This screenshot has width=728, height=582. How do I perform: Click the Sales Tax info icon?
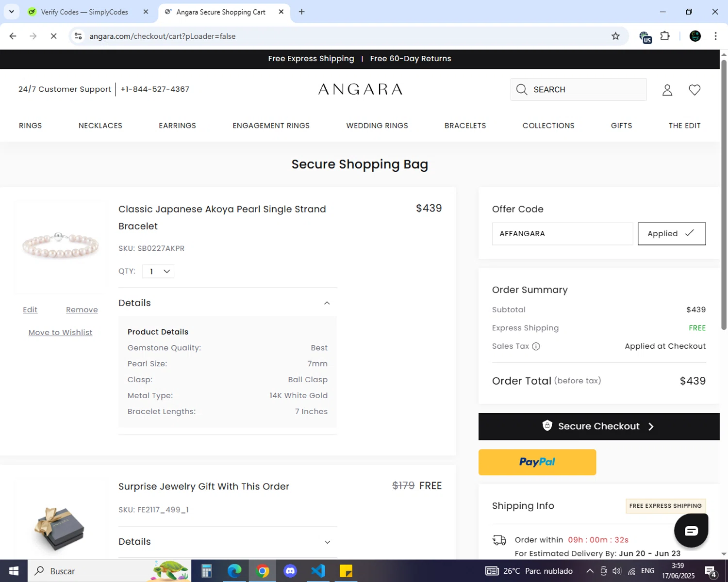(x=536, y=346)
